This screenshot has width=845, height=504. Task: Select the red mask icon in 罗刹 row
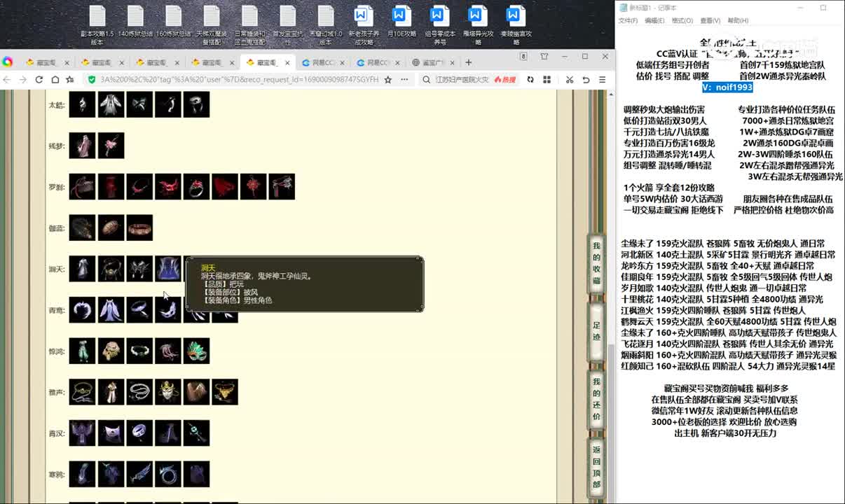point(168,187)
